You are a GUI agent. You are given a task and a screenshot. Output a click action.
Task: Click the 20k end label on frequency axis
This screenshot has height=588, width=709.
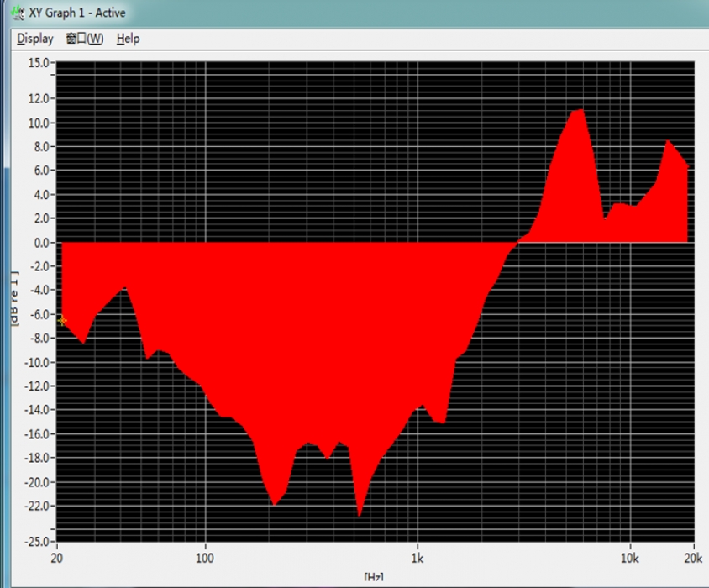(x=691, y=558)
